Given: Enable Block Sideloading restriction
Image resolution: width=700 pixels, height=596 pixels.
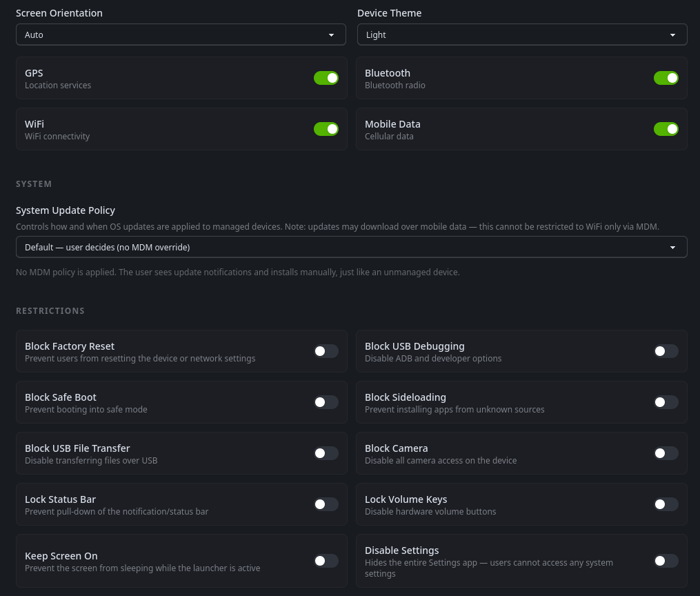Looking at the screenshot, I should click(x=666, y=402).
